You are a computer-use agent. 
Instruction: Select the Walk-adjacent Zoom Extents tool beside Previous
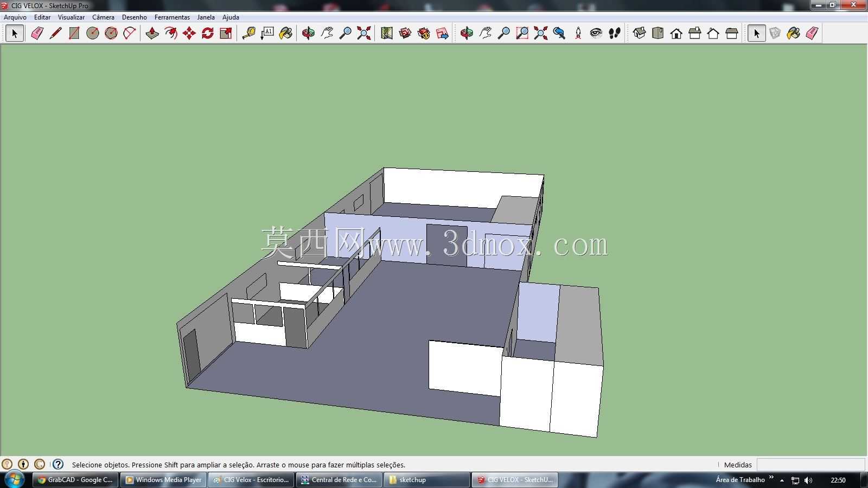540,33
